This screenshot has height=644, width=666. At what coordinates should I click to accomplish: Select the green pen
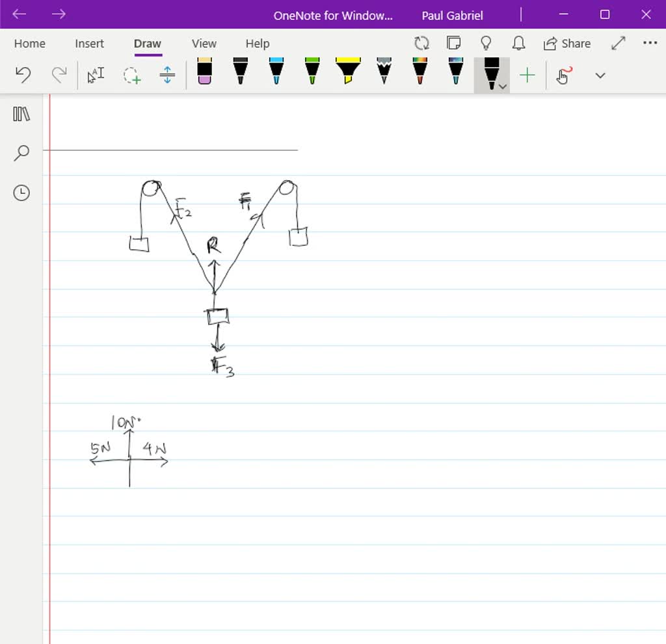(312, 72)
